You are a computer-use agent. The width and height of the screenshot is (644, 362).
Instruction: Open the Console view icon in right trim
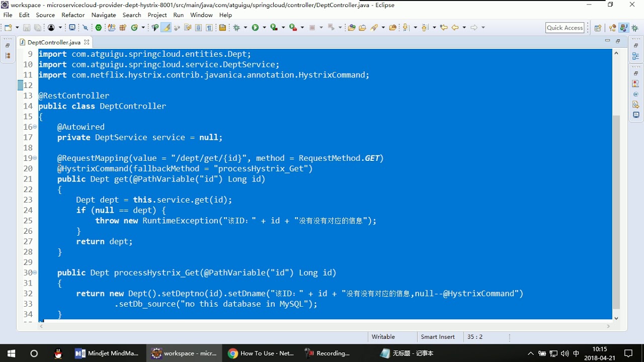[636, 115]
